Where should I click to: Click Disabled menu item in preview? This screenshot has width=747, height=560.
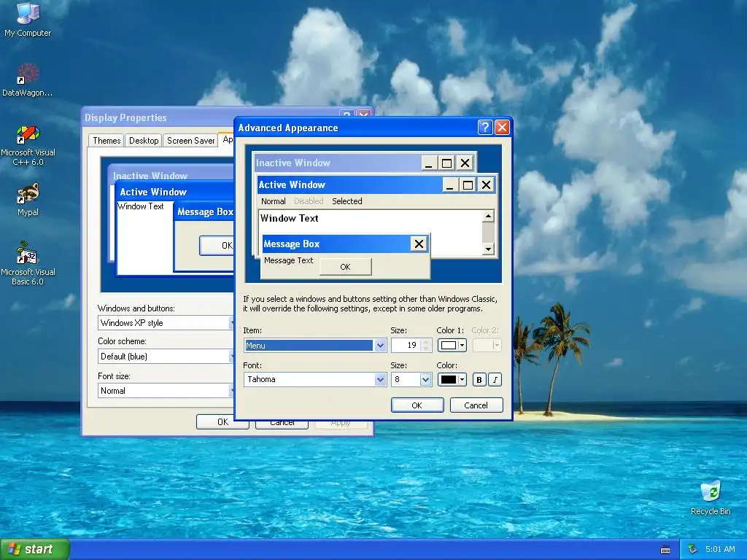click(x=309, y=201)
